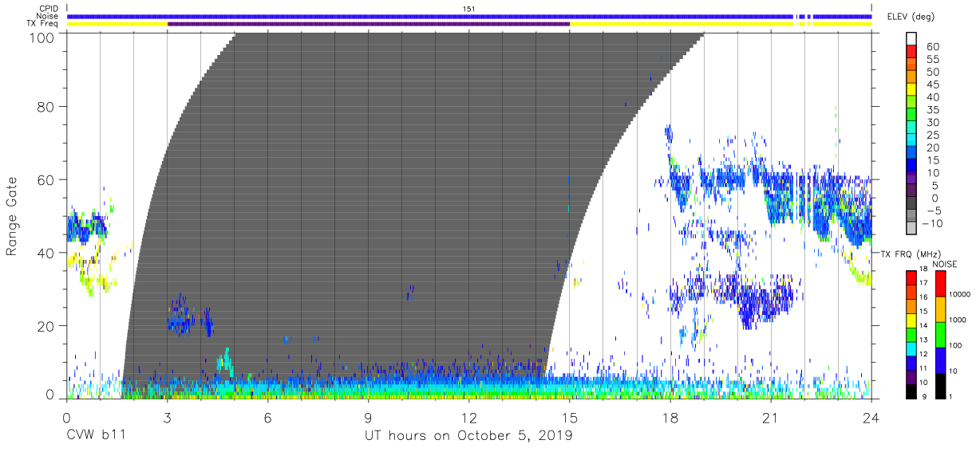Click the UT hours on October 5, 2019 title
The width and height of the screenshot is (980, 452).
[x=468, y=437]
